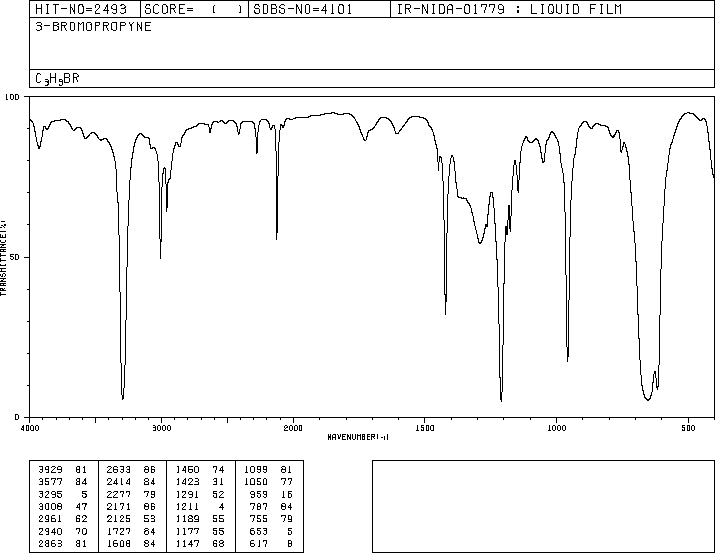Click the 4000 x-axis tick label
The image size is (715, 553).
click(x=30, y=428)
